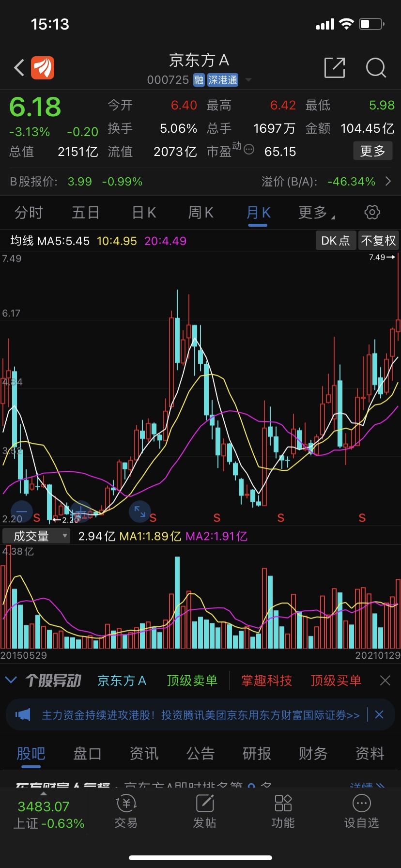Screen dimensions: 401x868
Task: Open B-share premium row chevron
Action: pos(388,181)
